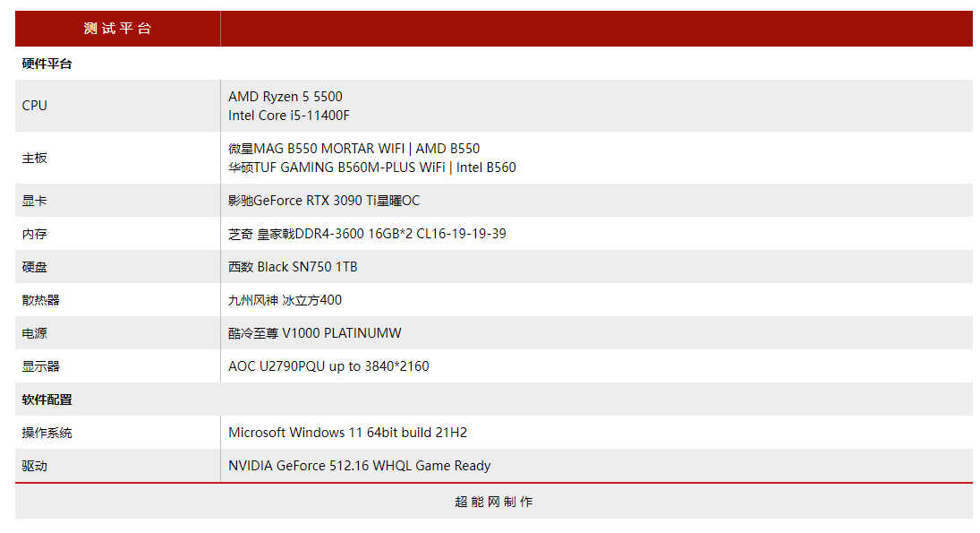The image size is (980, 533).
Task: Click the 操作系统 row label
Action: click(47, 433)
